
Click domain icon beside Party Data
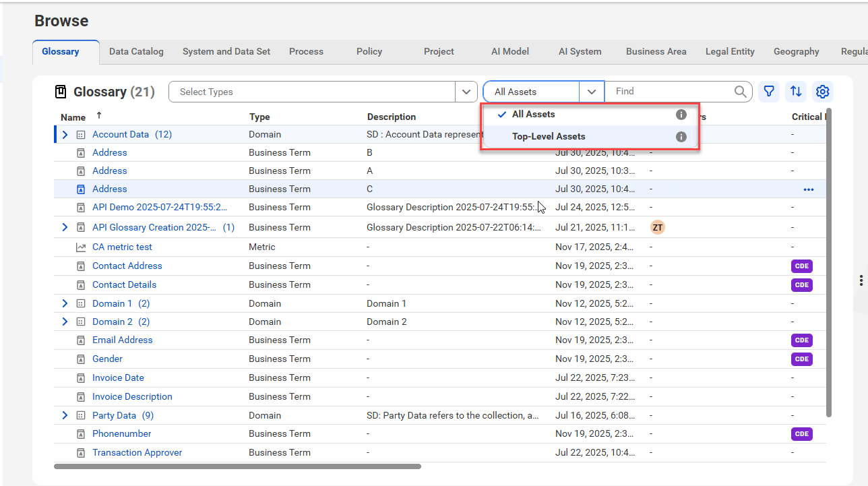tap(81, 416)
